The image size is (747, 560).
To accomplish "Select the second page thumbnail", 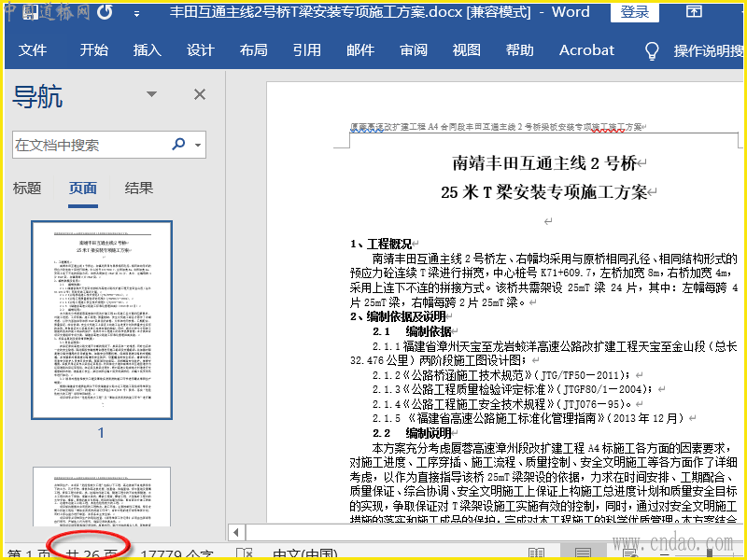I will pos(102,497).
